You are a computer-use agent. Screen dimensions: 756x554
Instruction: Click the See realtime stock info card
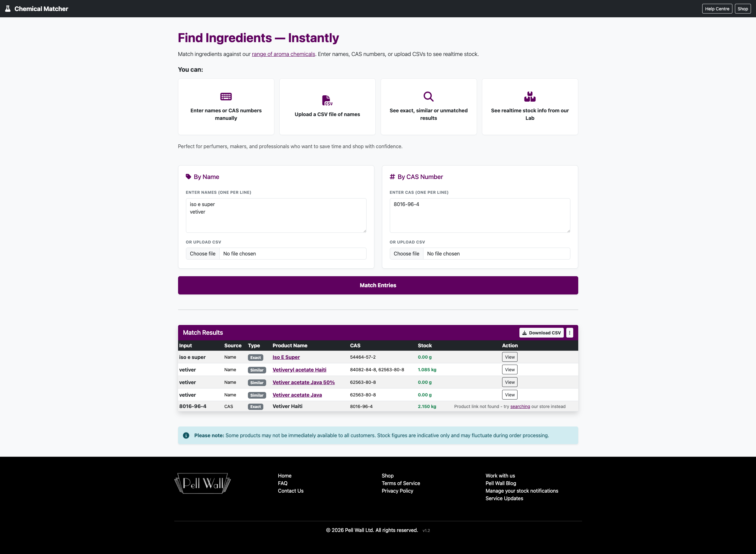pos(530,107)
